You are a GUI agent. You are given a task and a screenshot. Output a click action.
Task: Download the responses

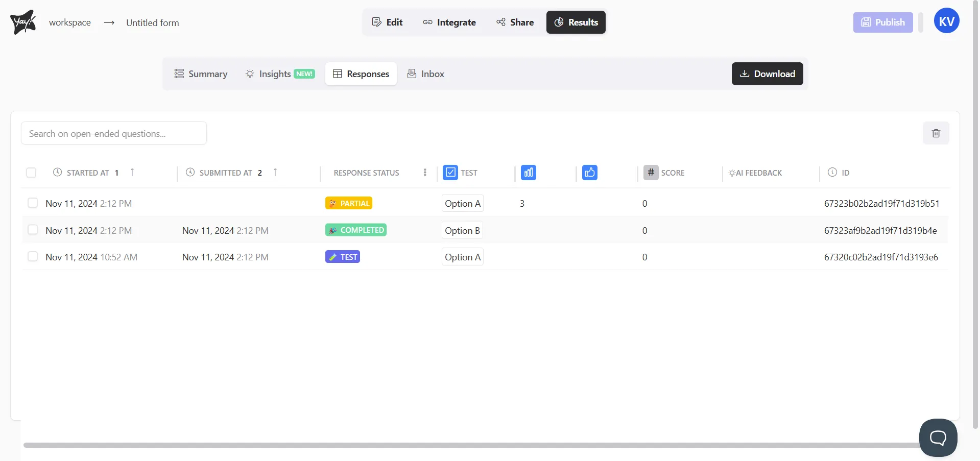tap(768, 74)
